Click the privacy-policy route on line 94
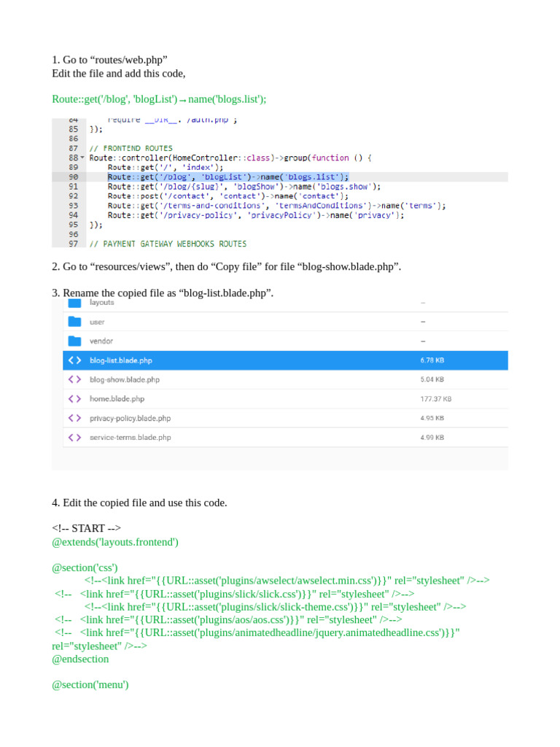Image resolution: width=560 pixels, height=747 pixels. (256, 215)
